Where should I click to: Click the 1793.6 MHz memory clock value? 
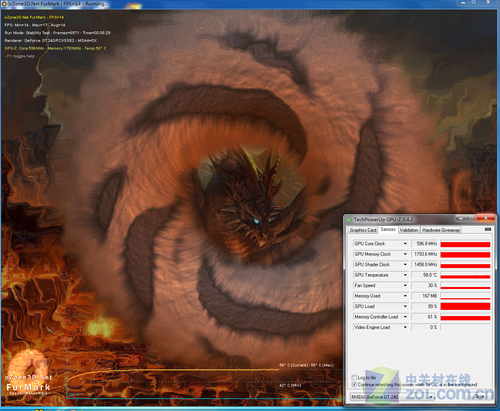pyautogui.click(x=425, y=254)
